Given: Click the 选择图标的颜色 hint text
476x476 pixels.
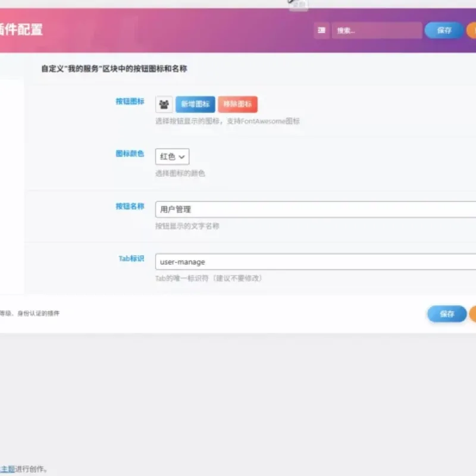Looking at the screenshot, I should (x=180, y=174).
